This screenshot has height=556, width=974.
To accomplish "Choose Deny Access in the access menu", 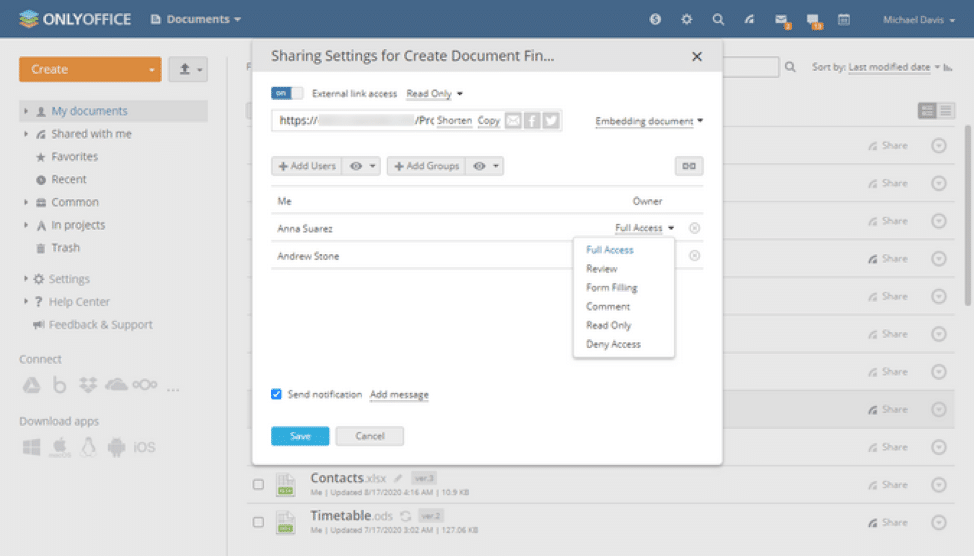I will (613, 344).
